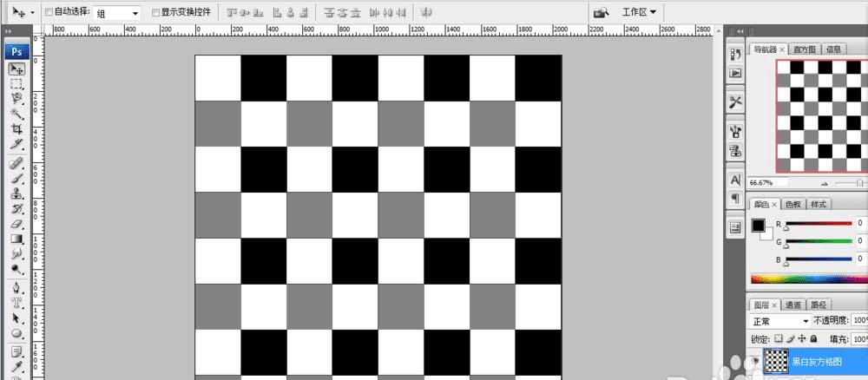Toggle visibility of 黑白灰方格图 layer
This screenshot has height=380, width=868.
pos(756,362)
